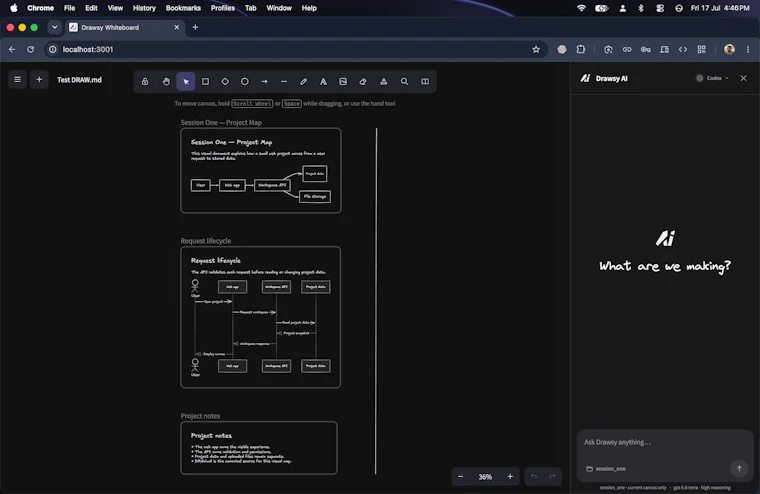Click the Test DRAW.md file name
The width and height of the screenshot is (760, 494).
pyautogui.click(x=79, y=80)
